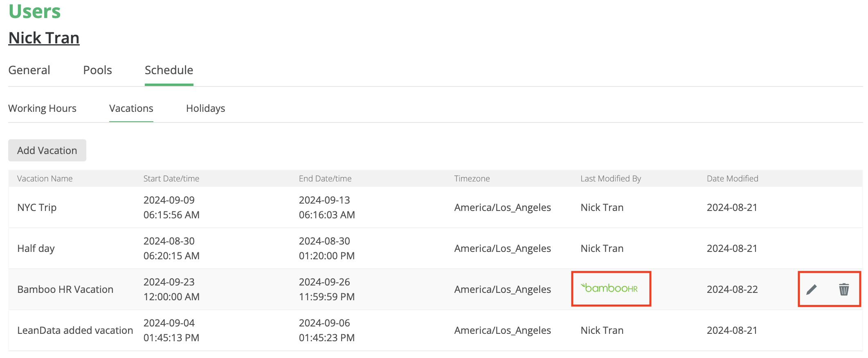Click the Users page heading
This screenshot has height=358, width=868.
[34, 11]
